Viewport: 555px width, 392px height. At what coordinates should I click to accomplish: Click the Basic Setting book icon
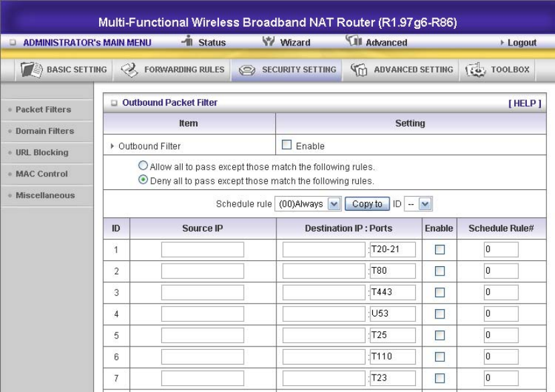pos(31,70)
